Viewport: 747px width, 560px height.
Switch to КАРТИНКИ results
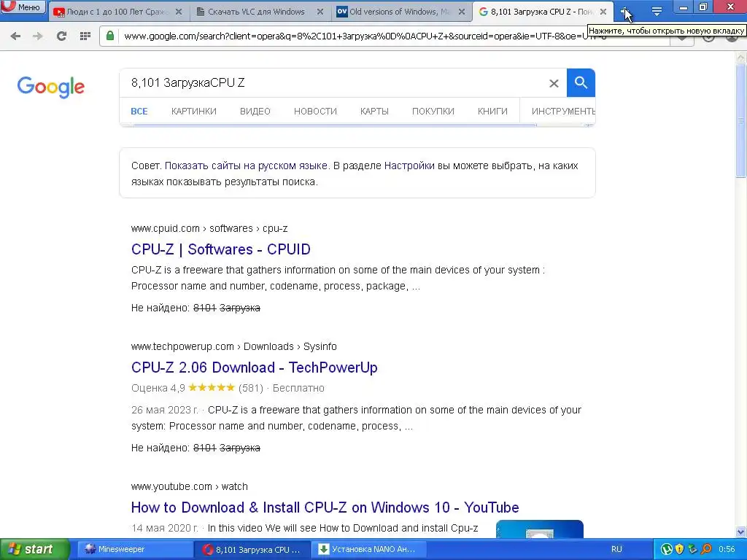(194, 112)
